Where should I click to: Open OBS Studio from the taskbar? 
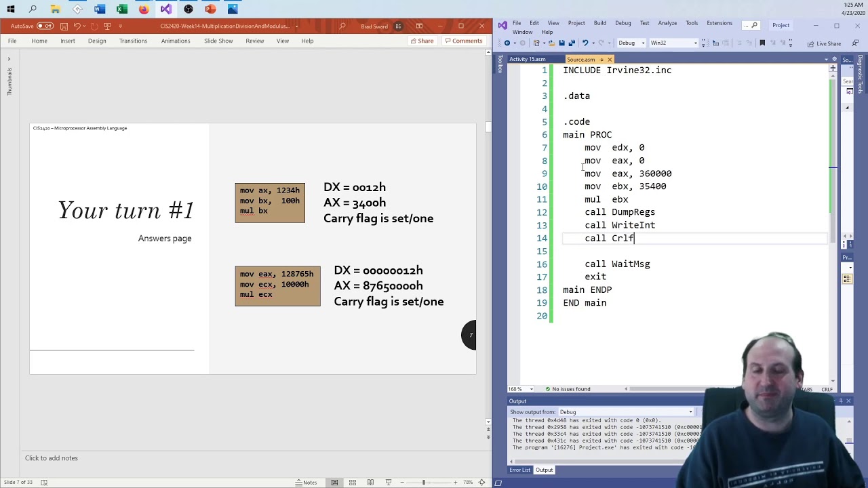point(188,9)
